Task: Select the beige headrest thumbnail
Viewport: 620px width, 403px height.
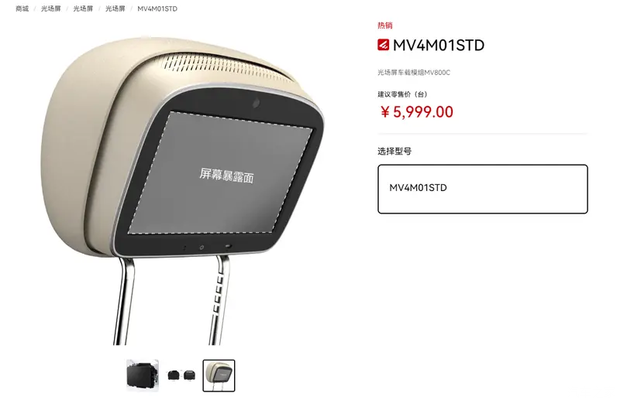Action: pyautogui.click(x=219, y=375)
